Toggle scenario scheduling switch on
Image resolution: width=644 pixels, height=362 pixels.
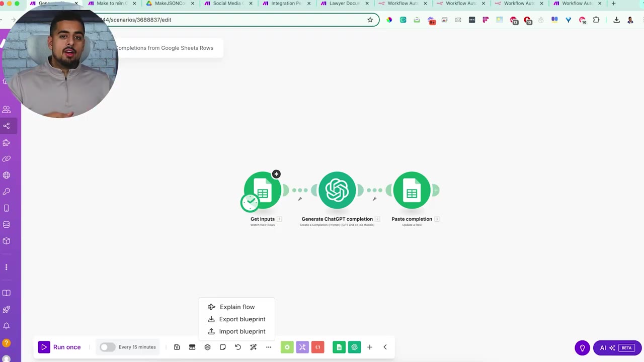tap(107, 347)
